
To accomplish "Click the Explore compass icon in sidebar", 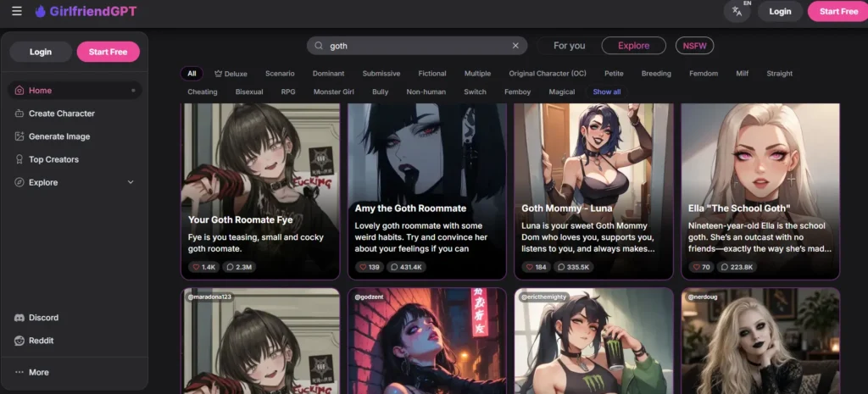I will click(x=19, y=182).
